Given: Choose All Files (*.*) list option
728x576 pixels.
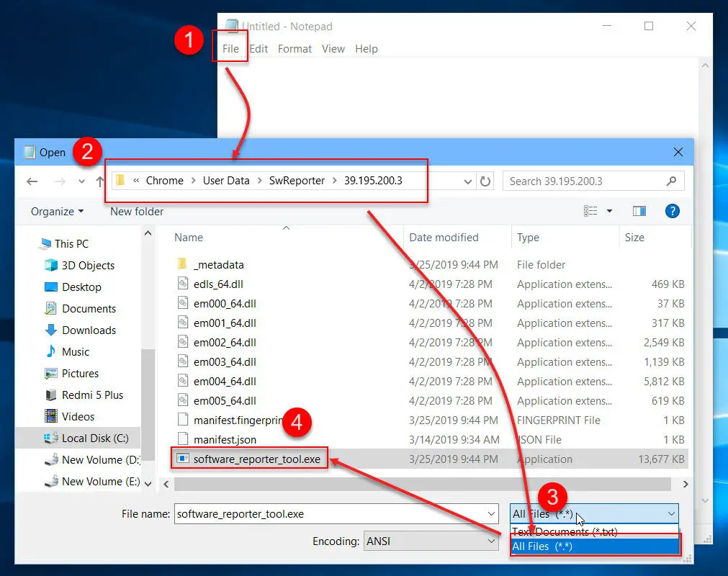Looking at the screenshot, I should (x=594, y=546).
